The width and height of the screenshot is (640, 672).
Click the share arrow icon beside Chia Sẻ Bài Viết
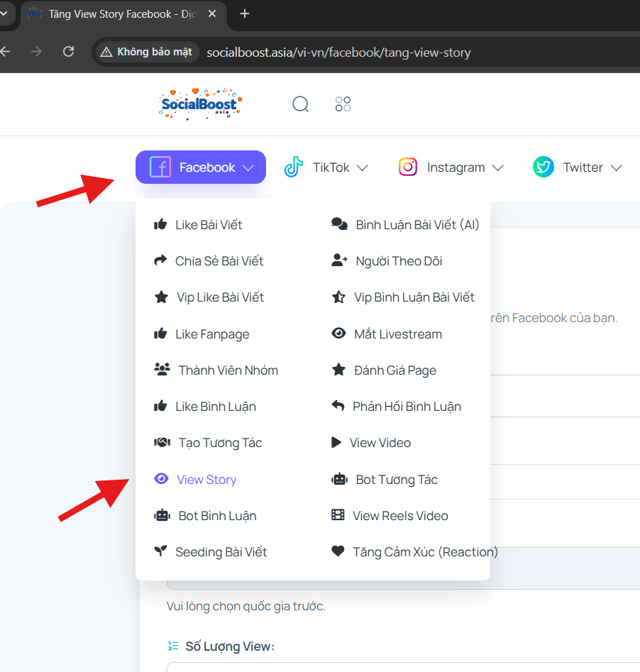(x=160, y=260)
